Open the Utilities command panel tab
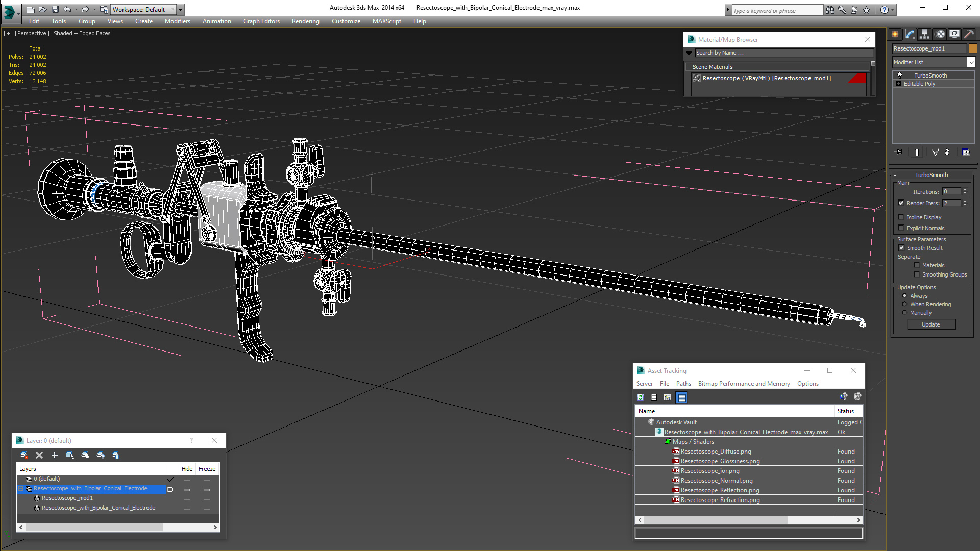Screen dimensions: 980x551 (969, 34)
